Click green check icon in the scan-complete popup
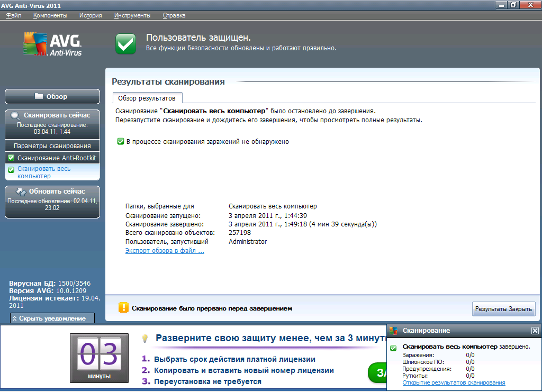Screen dimensions: 542x392 pos(393,348)
